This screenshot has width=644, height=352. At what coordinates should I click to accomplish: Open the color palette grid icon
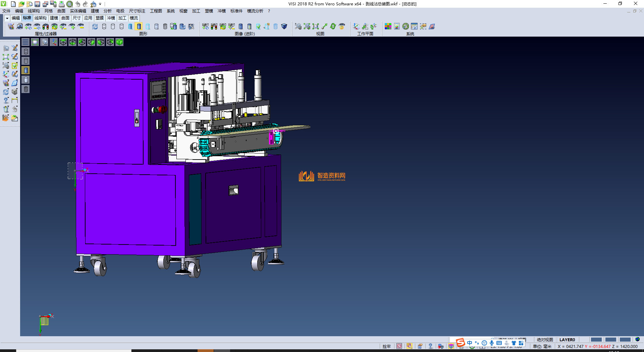(388, 27)
